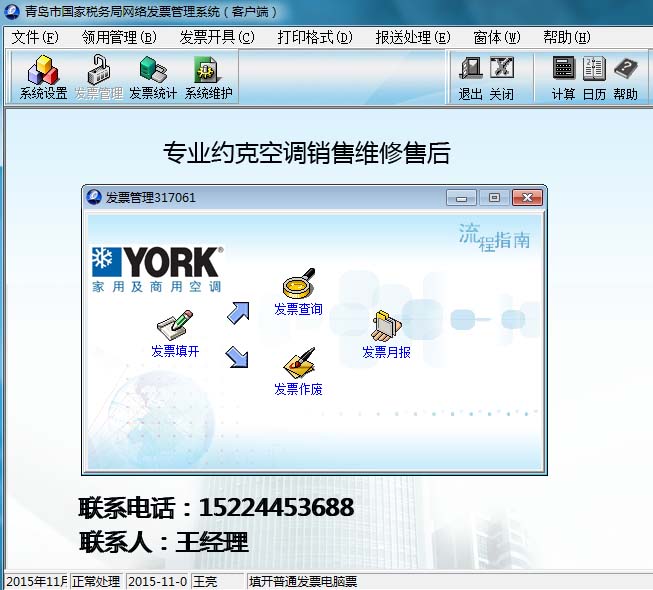Open the 领用管理(B) menu
The width and height of the screenshot is (653, 590).
pos(119,37)
